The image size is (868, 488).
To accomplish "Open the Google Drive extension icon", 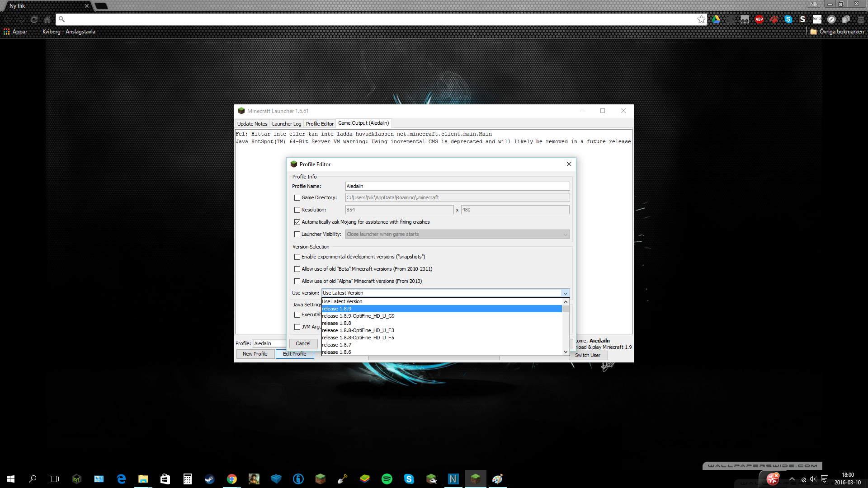I will [x=716, y=19].
